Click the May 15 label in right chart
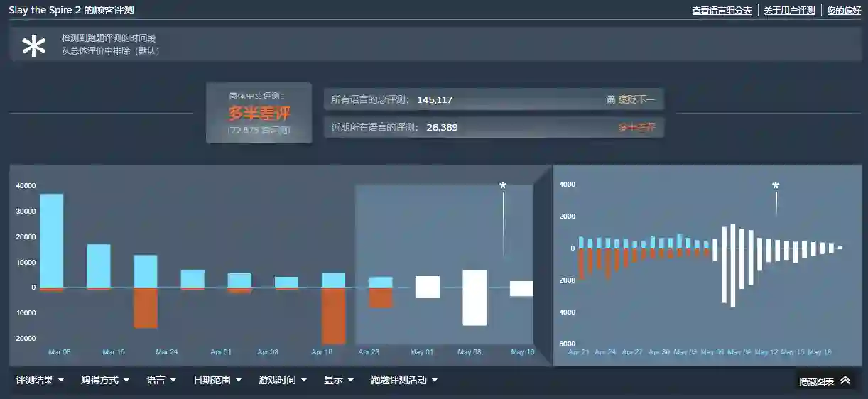The width and height of the screenshot is (868, 399). pyautogui.click(x=793, y=352)
